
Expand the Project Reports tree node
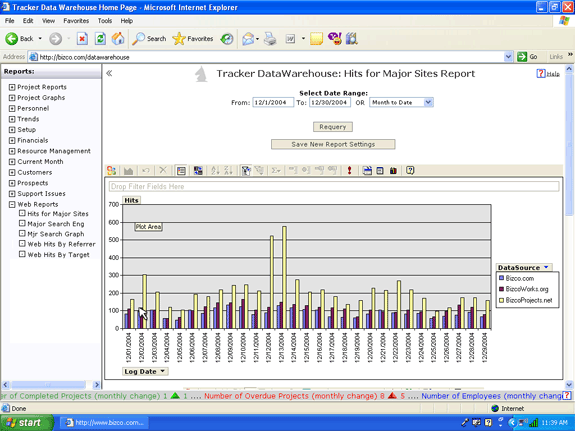(12, 87)
